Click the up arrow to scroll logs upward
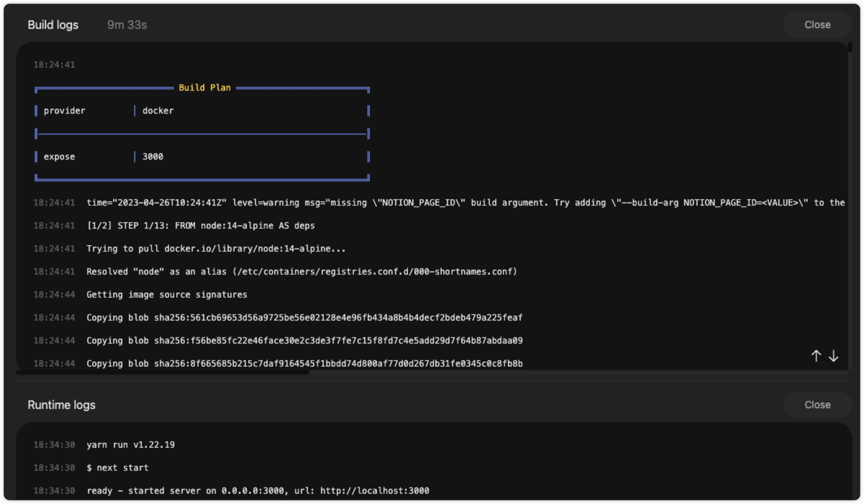 pos(815,355)
